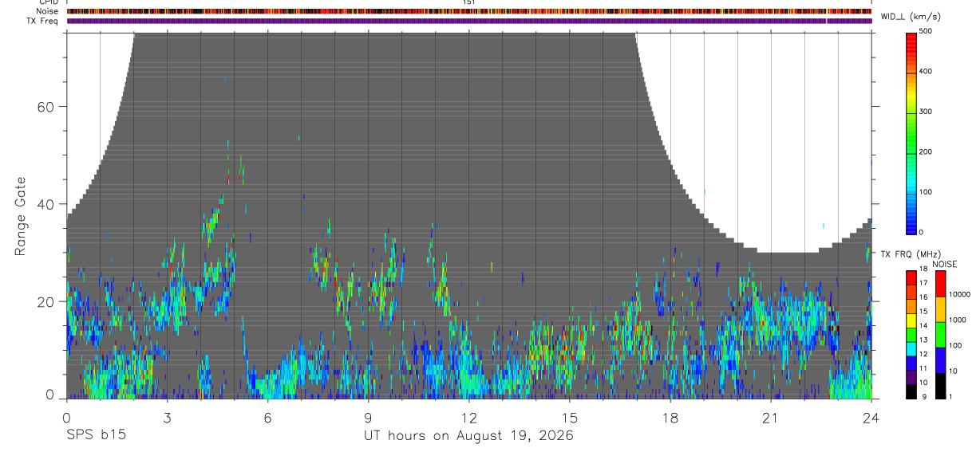Click the 12 tick on UT hours axis
Image resolution: width=980 pixels, height=452 pixels.
469,417
